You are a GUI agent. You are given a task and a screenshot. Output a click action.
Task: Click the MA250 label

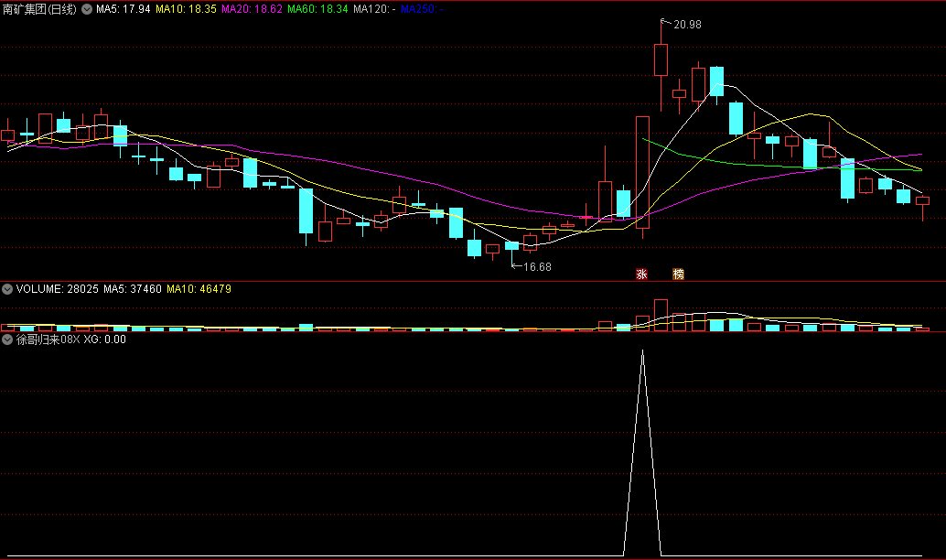[422, 9]
